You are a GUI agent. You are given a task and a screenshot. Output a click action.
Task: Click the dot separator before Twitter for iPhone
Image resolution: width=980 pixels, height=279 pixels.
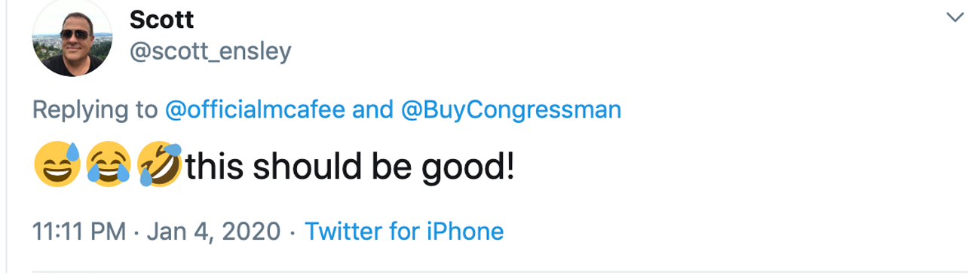click(292, 232)
